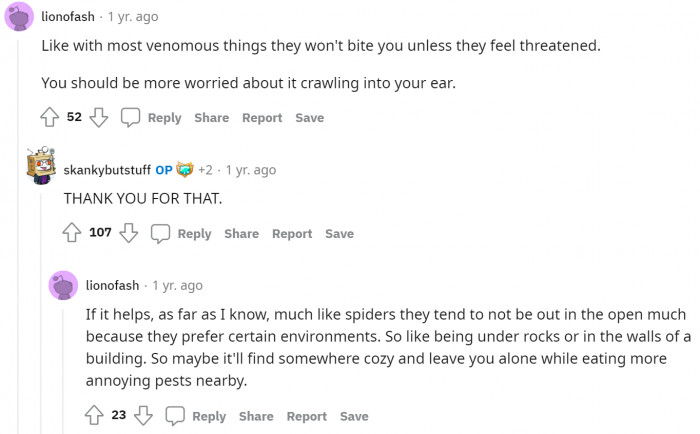Click reply bubble icon on 52-point comment
The height and width of the screenshot is (434, 700).
tap(131, 117)
